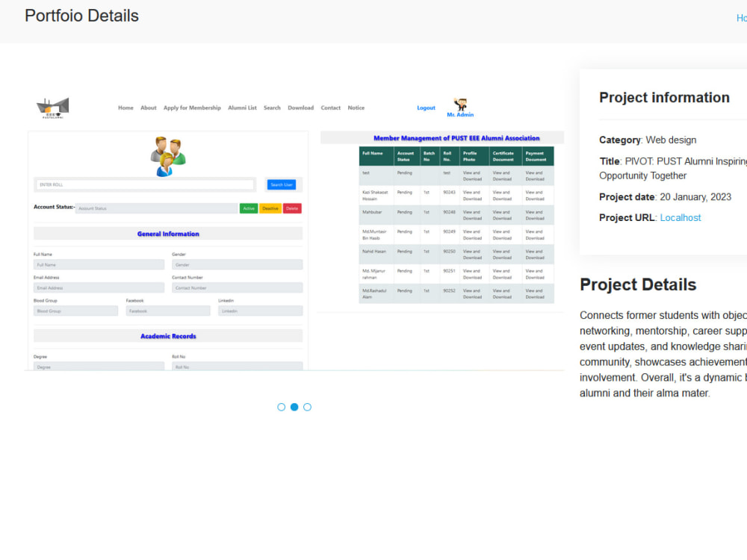Click the Contact Number input field
747x560 pixels.
(238, 287)
